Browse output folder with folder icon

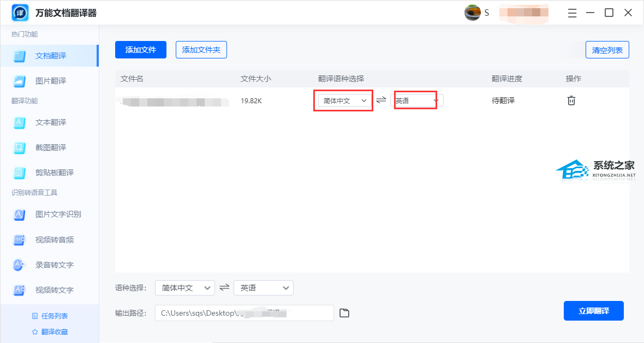pyautogui.click(x=344, y=313)
